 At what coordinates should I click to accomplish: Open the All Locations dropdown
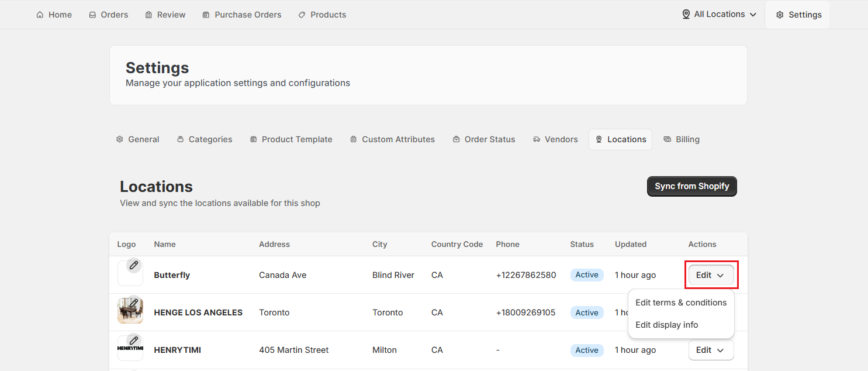click(720, 14)
